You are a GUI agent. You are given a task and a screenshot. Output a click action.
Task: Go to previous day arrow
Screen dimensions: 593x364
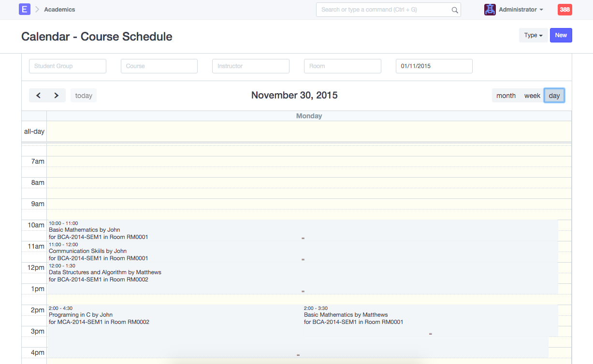point(38,96)
